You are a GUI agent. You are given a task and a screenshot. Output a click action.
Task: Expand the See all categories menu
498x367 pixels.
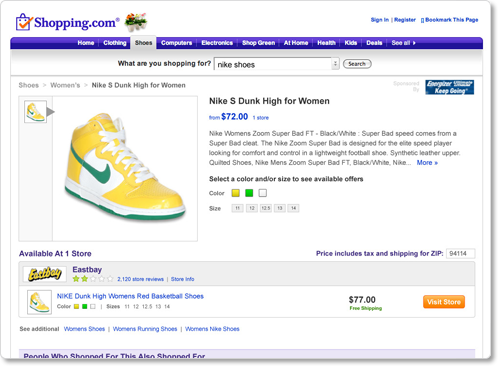[x=403, y=43]
